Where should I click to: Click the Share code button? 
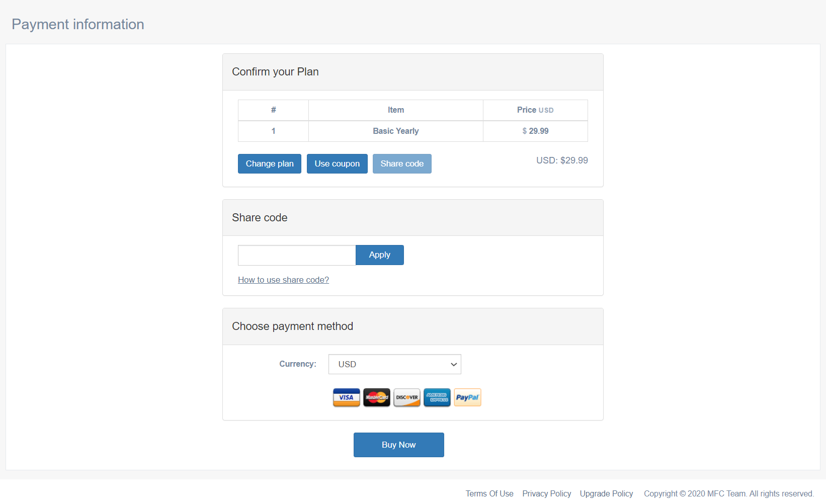click(402, 164)
